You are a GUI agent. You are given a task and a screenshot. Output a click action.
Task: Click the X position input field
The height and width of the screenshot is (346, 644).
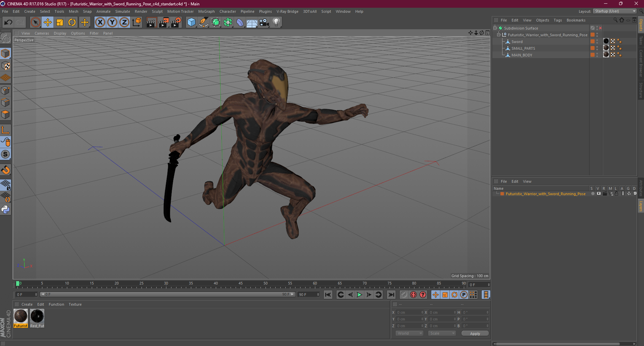point(409,312)
